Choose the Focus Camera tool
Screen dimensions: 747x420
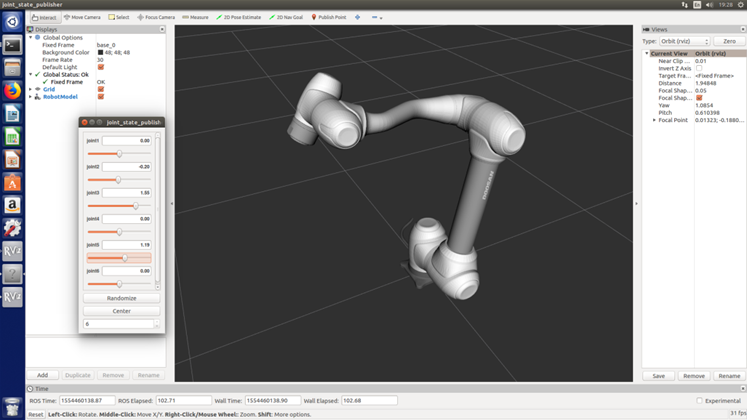point(157,17)
